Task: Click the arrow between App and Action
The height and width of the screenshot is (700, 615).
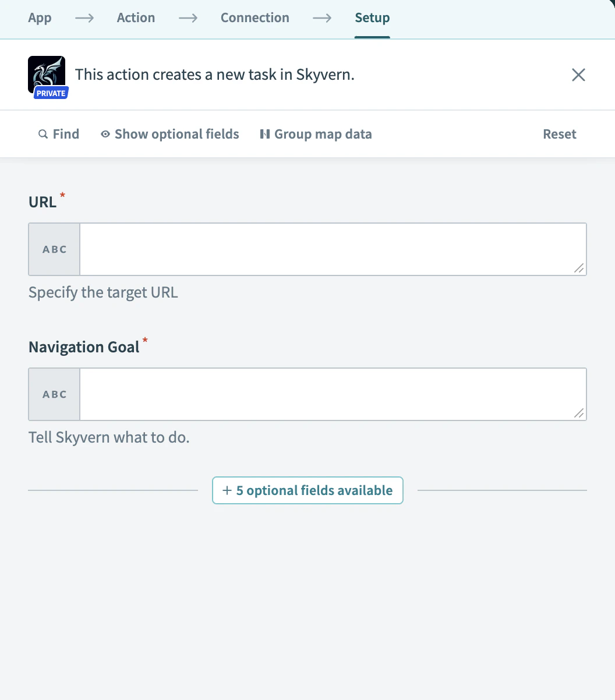Action: [84, 18]
